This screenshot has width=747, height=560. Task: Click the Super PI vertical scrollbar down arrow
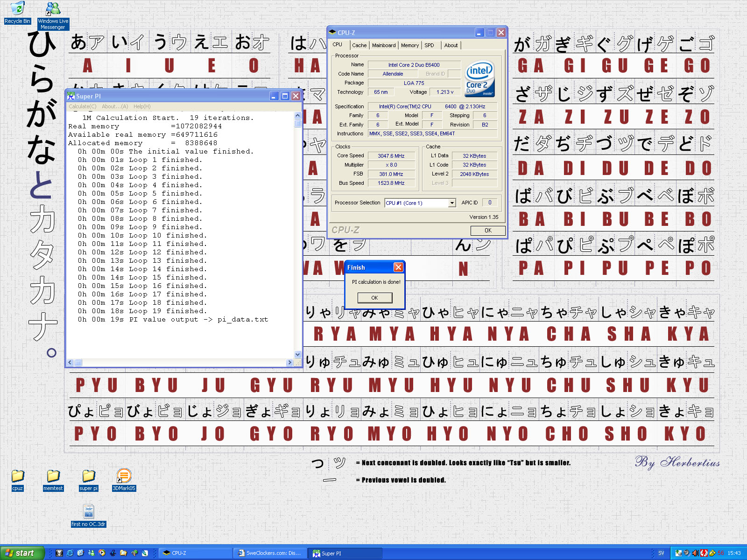click(x=298, y=355)
